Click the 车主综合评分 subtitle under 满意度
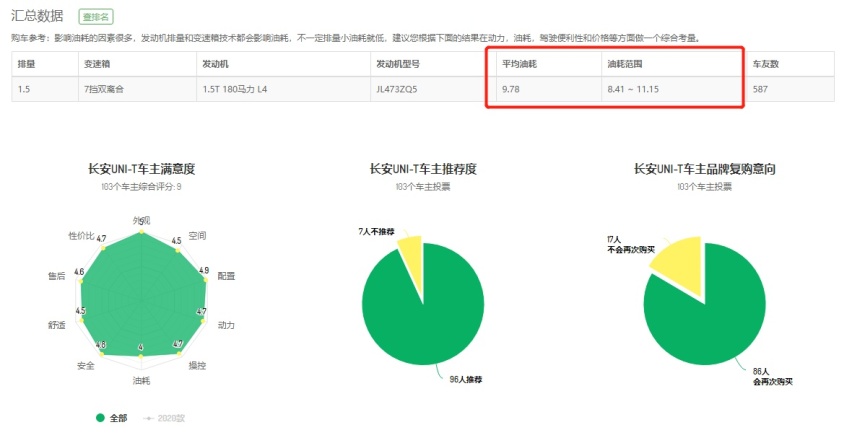The height and width of the screenshot is (443, 852). pyautogui.click(x=141, y=186)
